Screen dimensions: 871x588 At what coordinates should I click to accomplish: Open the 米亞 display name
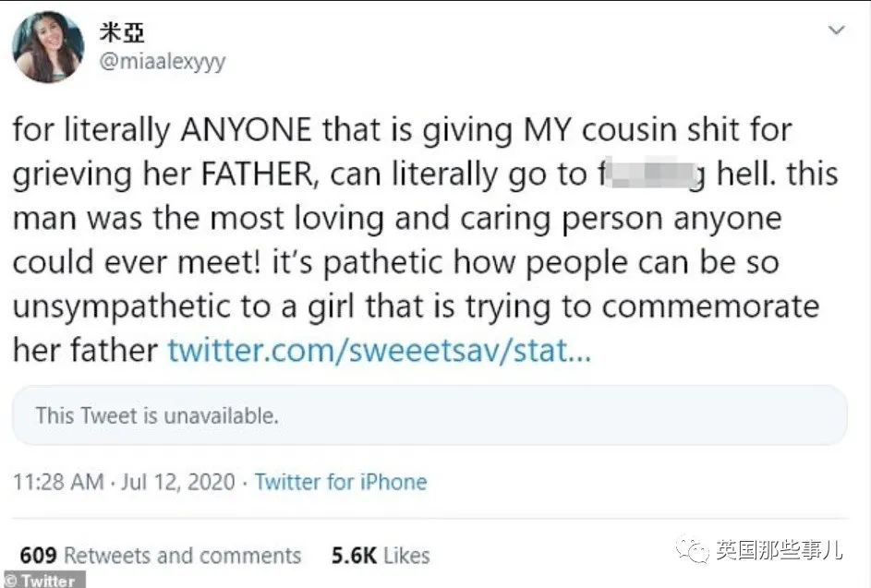[x=121, y=32]
